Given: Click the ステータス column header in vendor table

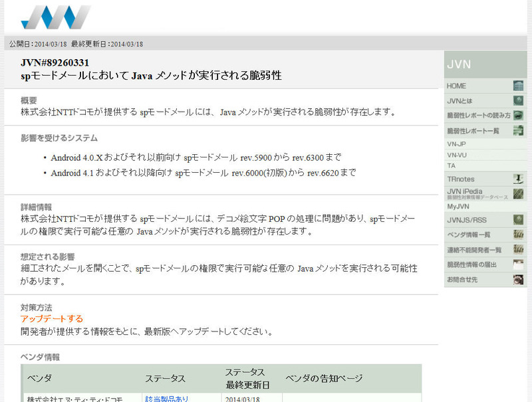Looking at the screenshot, I should click(165, 378).
